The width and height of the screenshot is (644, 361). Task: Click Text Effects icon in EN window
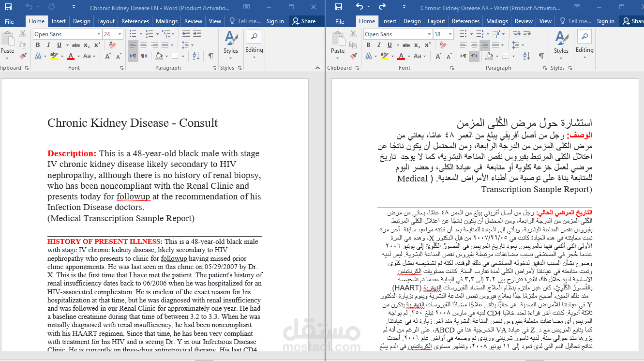tap(38, 56)
